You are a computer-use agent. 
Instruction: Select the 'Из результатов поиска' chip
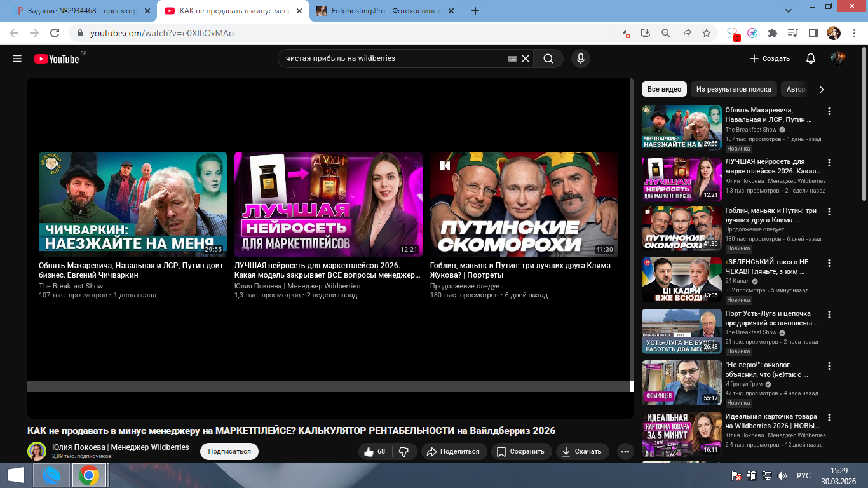coord(733,89)
